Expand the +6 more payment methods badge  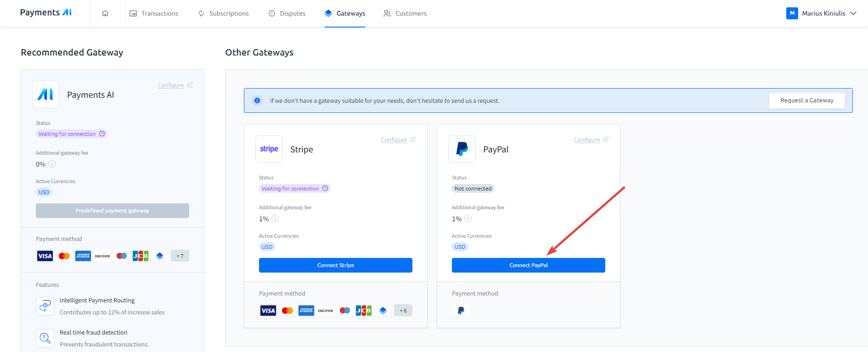pos(403,311)
